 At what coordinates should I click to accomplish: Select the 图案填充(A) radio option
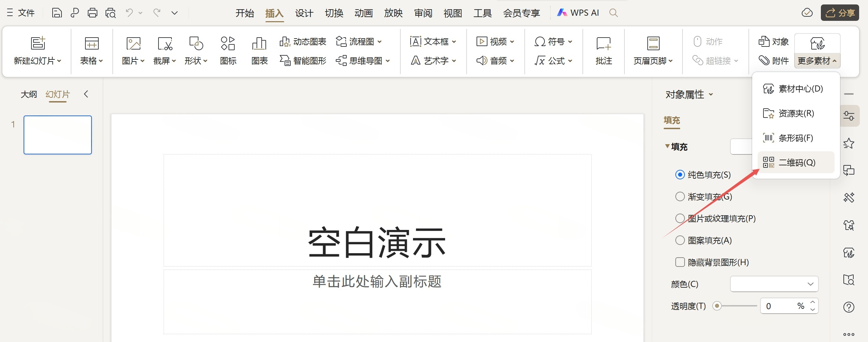click(x=680, y=240)
